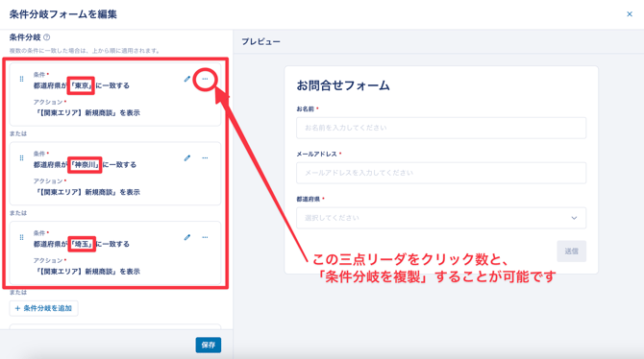Save with the 保存 button
Screen dimensions: 644x359
point(209,345)
